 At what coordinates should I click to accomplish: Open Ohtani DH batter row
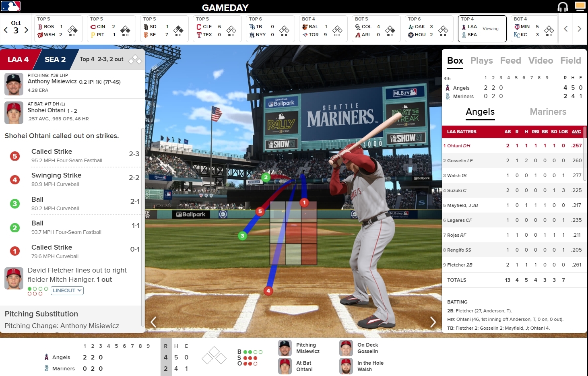(x=513, y=146)
